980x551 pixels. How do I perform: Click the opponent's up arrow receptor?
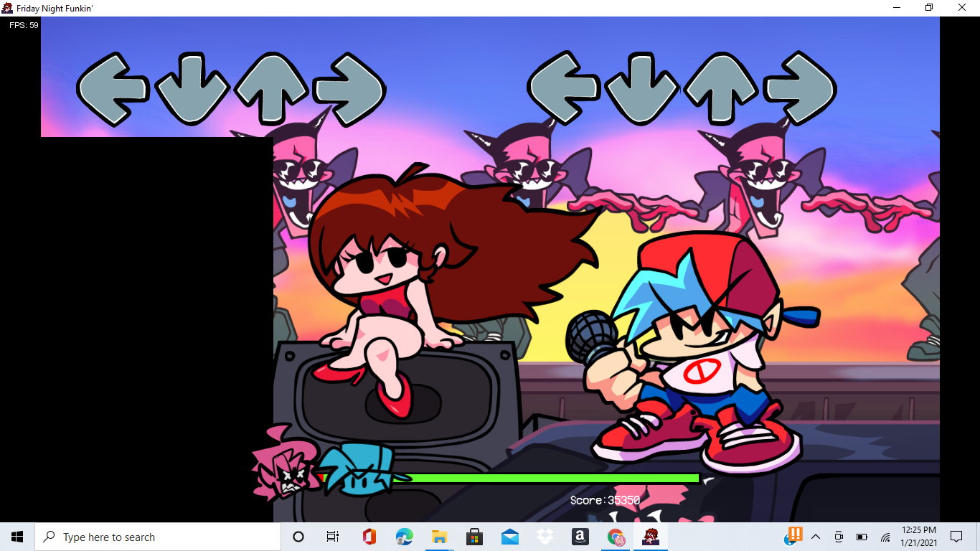pyautogui.click(x=271, y=89)
